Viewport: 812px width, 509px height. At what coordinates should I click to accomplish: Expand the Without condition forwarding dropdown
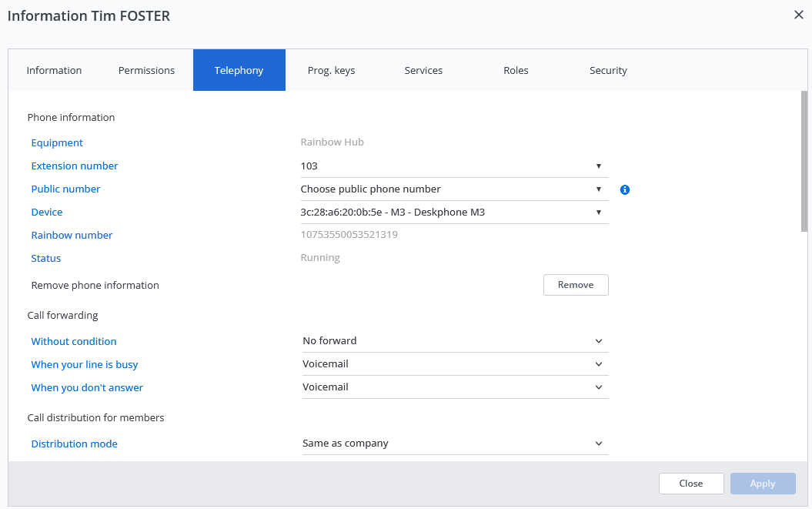[x=454, y=341]
